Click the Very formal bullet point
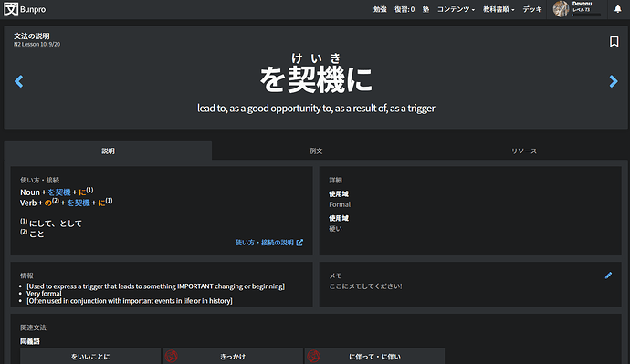This screenshot has height=364, width=630. 44,294
